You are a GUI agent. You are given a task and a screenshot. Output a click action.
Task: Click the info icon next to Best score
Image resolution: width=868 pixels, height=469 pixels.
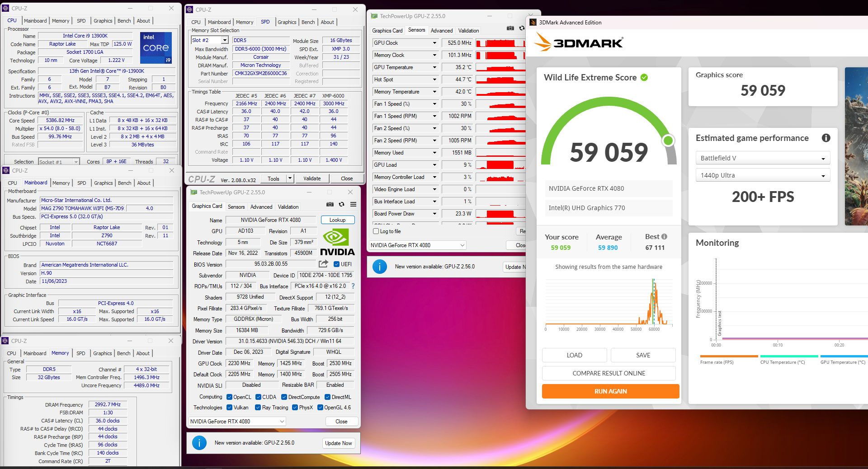click(x=664, y=236)
